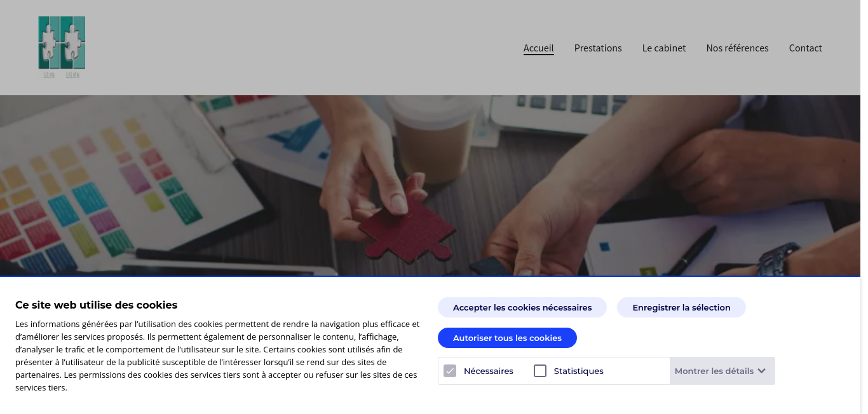Toggle the Nécessaires checkbox
The image size is (868, 414).
pyautogui.click(x=450, y=371)
